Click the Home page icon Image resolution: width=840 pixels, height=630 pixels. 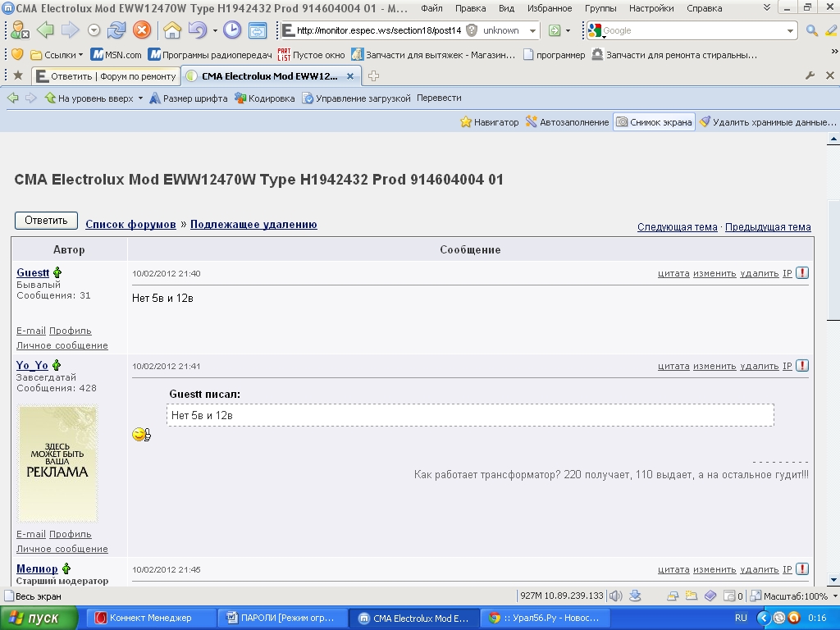172,30
